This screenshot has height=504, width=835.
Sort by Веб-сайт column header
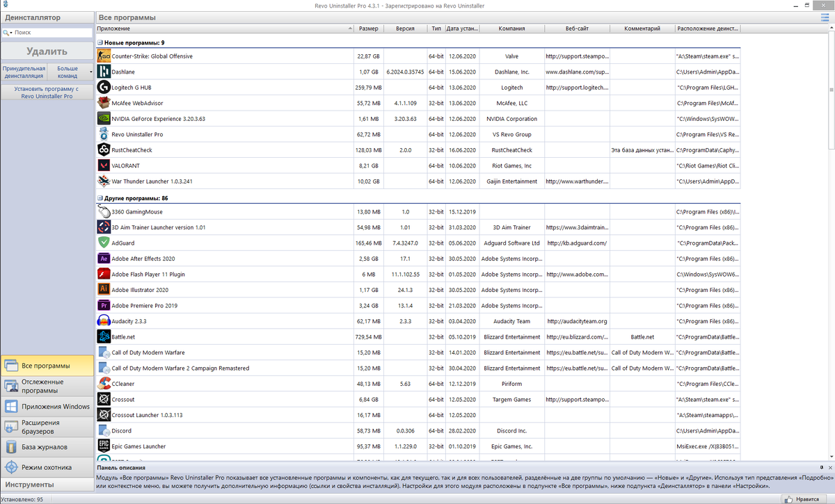577,29
